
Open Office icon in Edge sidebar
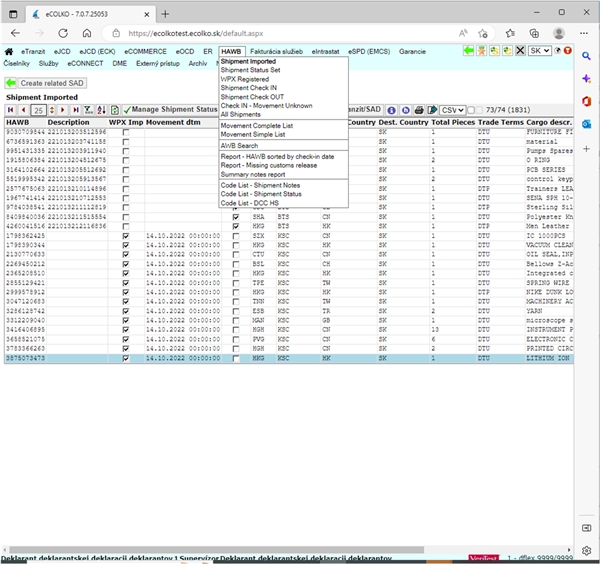click(586, 101)
